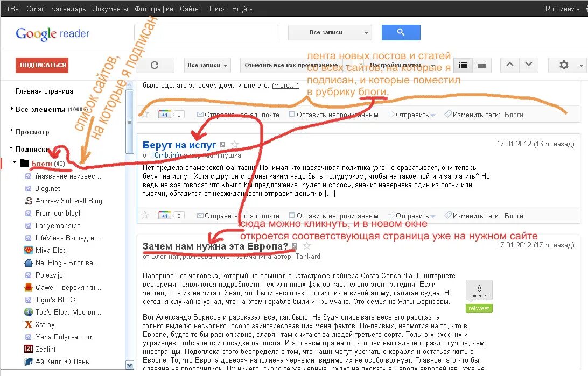Click sidebar scrollbar down arrow

click(129, 364)
